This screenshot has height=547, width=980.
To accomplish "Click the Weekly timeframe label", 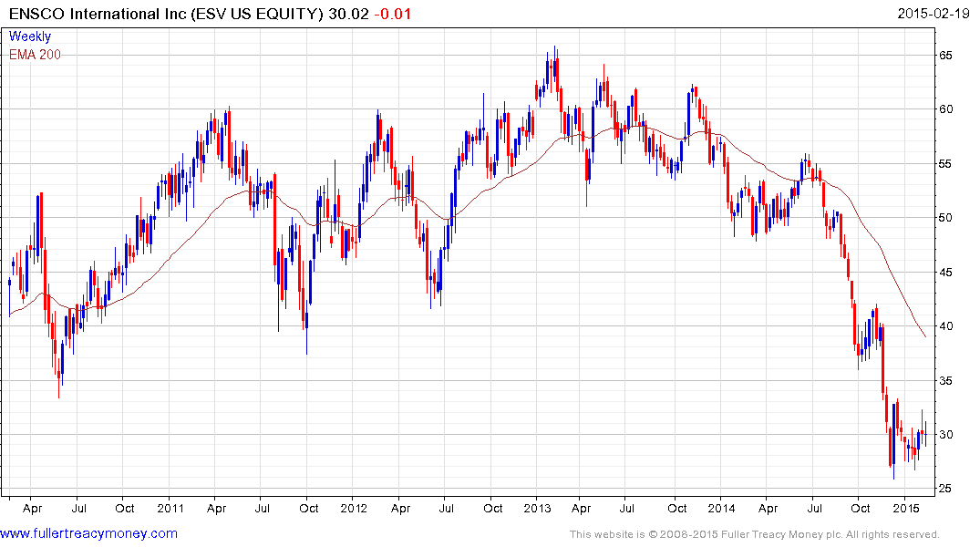I will point(29,36).
